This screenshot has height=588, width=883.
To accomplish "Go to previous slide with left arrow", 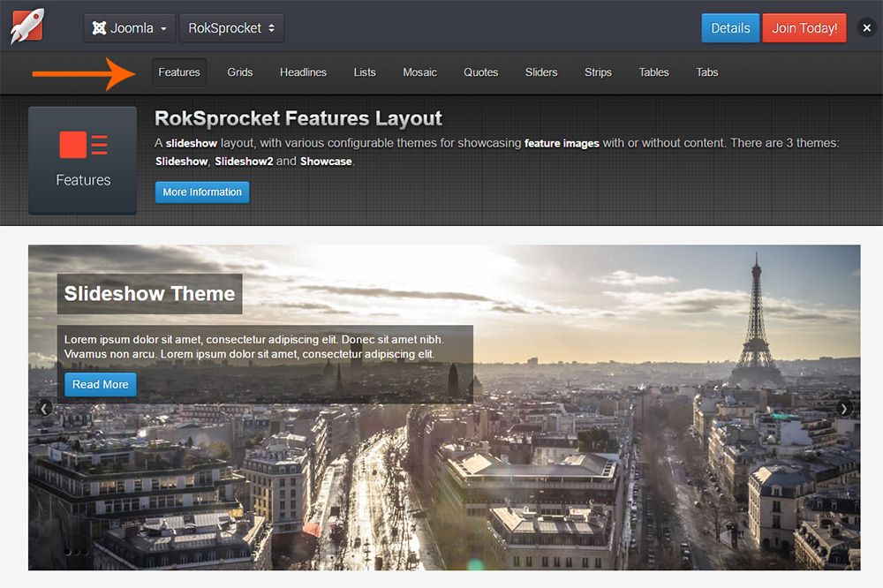I will pos(44,408).
